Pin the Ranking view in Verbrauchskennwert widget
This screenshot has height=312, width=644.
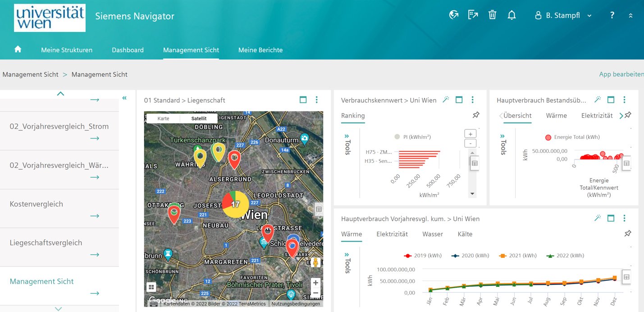point(475,115)
